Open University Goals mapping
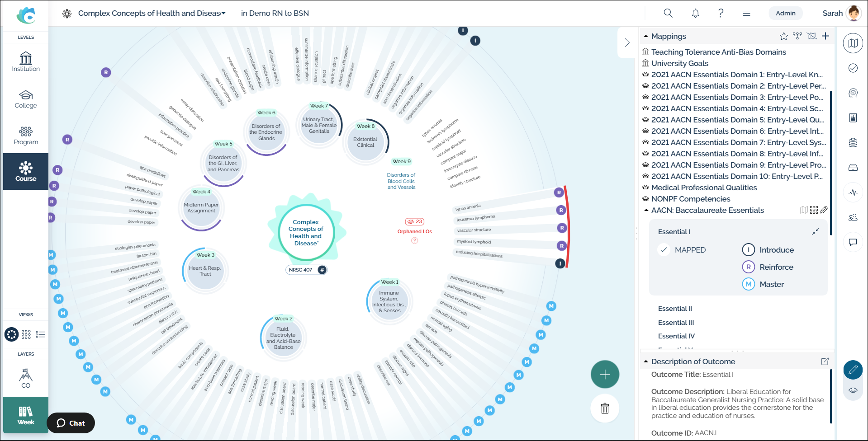 (x=679, y=63)
